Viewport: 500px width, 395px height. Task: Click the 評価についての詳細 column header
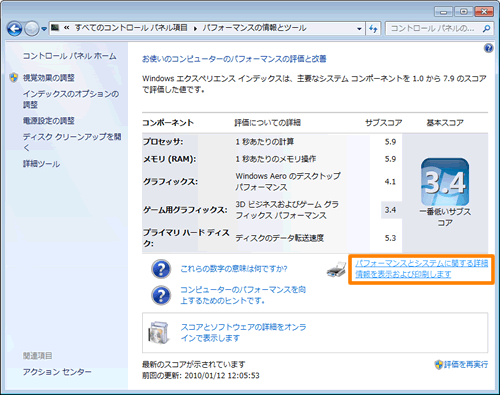(268, 123)
